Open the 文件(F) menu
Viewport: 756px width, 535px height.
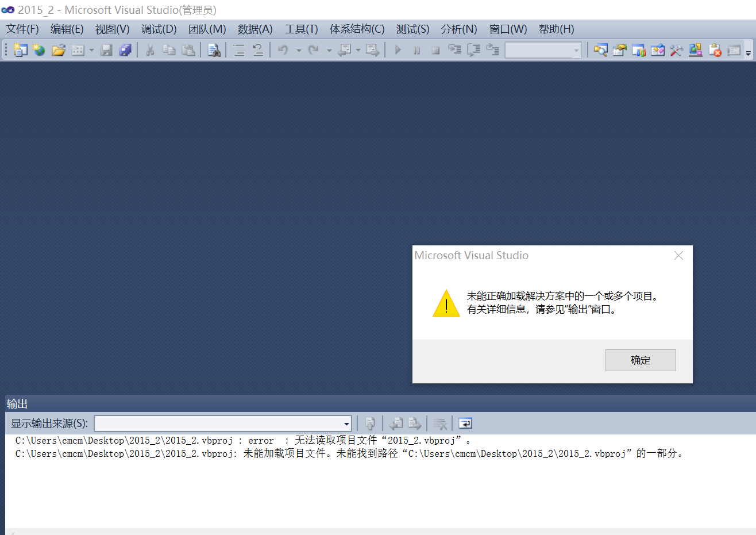(x=22, y=29)
